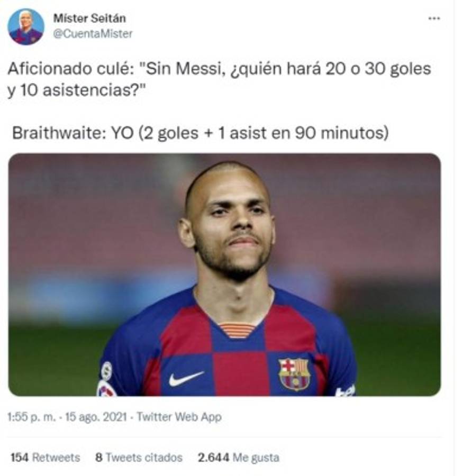This screenshot has width=463, height=476.
Task: Click the Twitter Web App source link
Action: coord(178,418)
